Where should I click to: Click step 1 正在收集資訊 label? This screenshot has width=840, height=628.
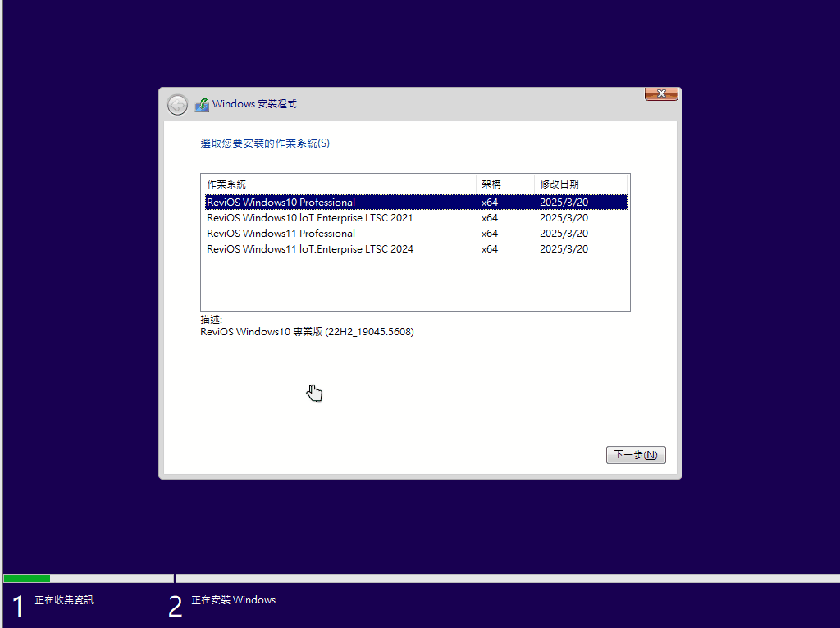(64, 600)
